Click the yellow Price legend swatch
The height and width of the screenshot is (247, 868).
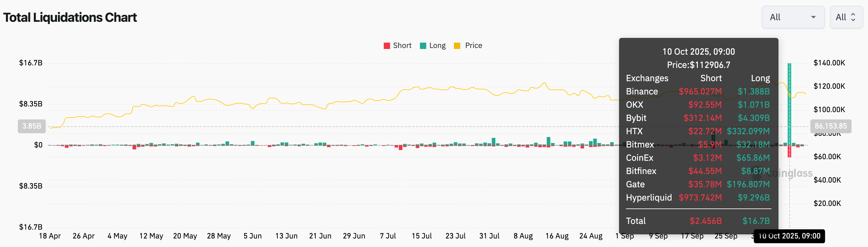[x=457, y=46]
